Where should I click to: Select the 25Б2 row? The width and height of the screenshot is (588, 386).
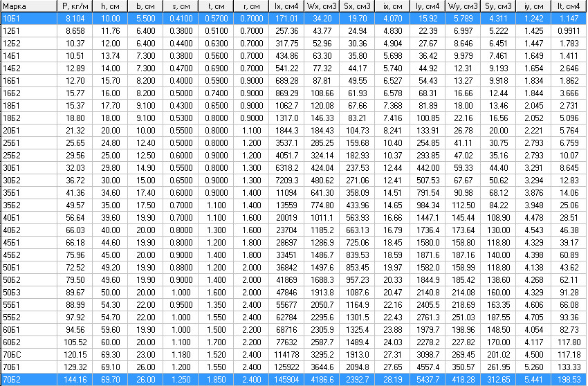tap(293, 156)
